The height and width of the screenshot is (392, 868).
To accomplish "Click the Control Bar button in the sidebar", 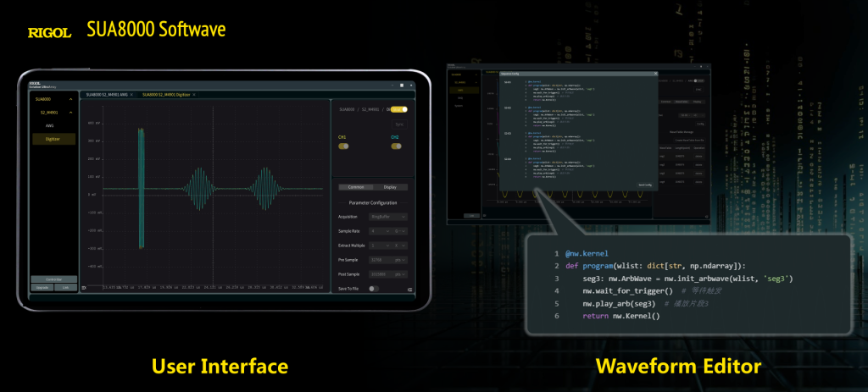I will point(53,279).
